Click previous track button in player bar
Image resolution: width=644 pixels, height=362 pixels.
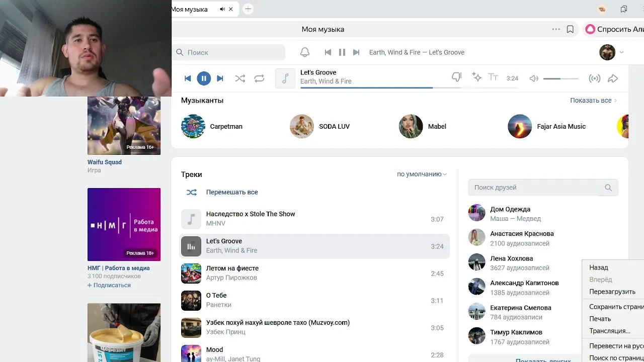(x=188, y=78)
